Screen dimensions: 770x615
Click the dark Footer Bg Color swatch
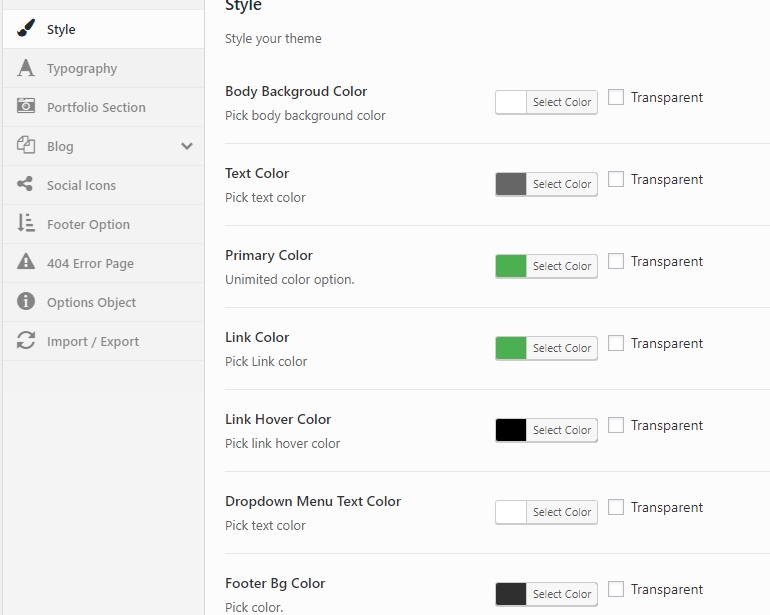point(511,594)
